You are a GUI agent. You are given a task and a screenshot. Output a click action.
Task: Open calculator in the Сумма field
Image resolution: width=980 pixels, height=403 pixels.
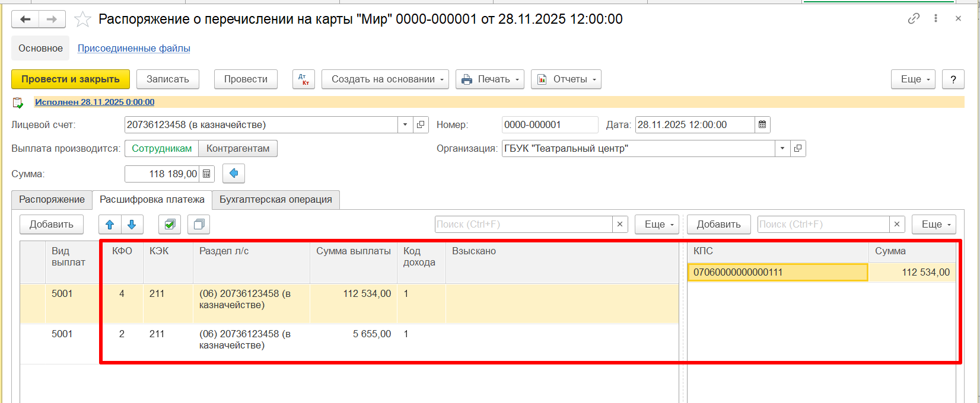tap(206, 174)
